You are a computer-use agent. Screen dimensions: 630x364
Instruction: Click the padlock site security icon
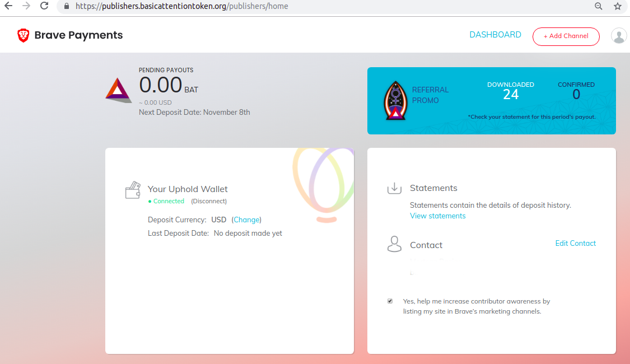click(67, 6)
